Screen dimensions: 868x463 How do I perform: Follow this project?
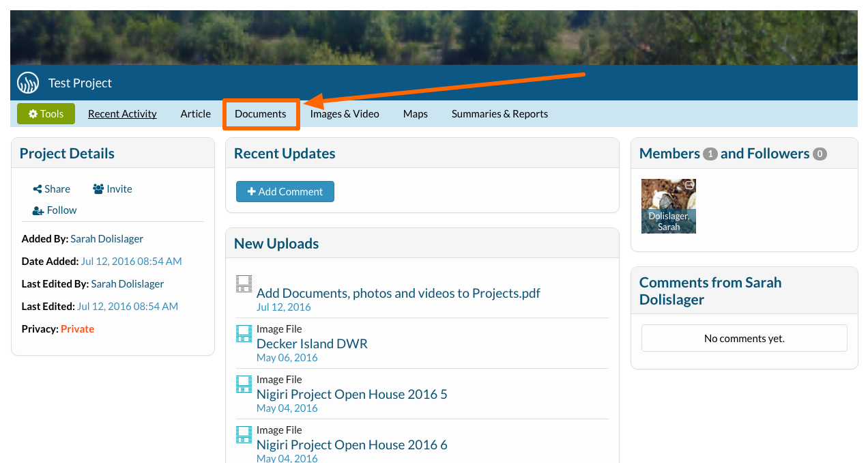55,210
